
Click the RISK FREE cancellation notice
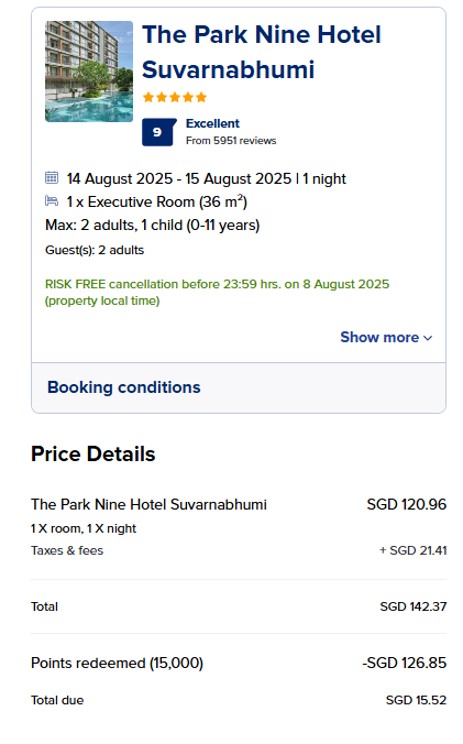(x=217, y=292)
